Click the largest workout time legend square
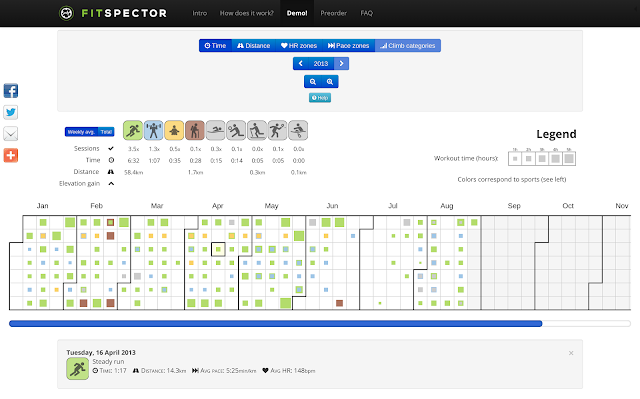640x399 pixels. (x=569, y=159)
